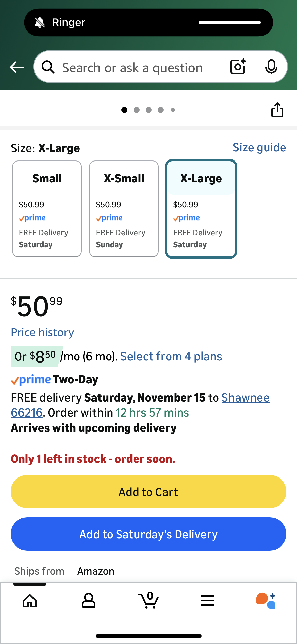View Price history
This screenshot has height=644, width=297.
point(42,332)
